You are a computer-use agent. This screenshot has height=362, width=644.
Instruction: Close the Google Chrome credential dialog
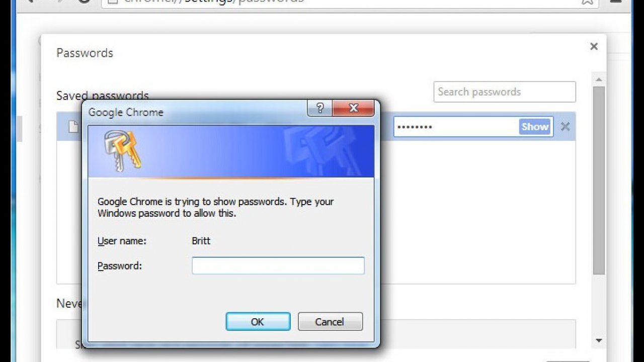coord(353,108)
